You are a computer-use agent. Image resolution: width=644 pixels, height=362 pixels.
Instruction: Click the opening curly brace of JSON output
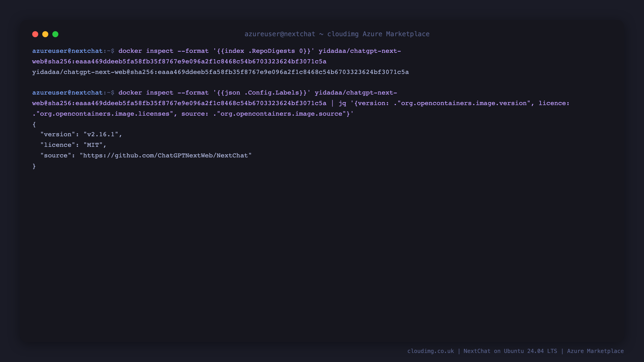click(x=34, y=124)
